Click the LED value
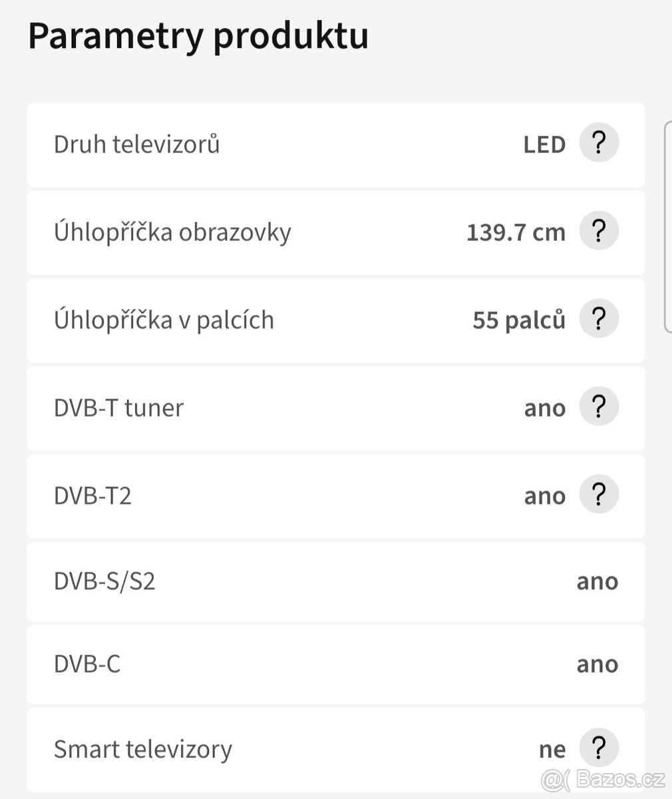 point(544,144)
